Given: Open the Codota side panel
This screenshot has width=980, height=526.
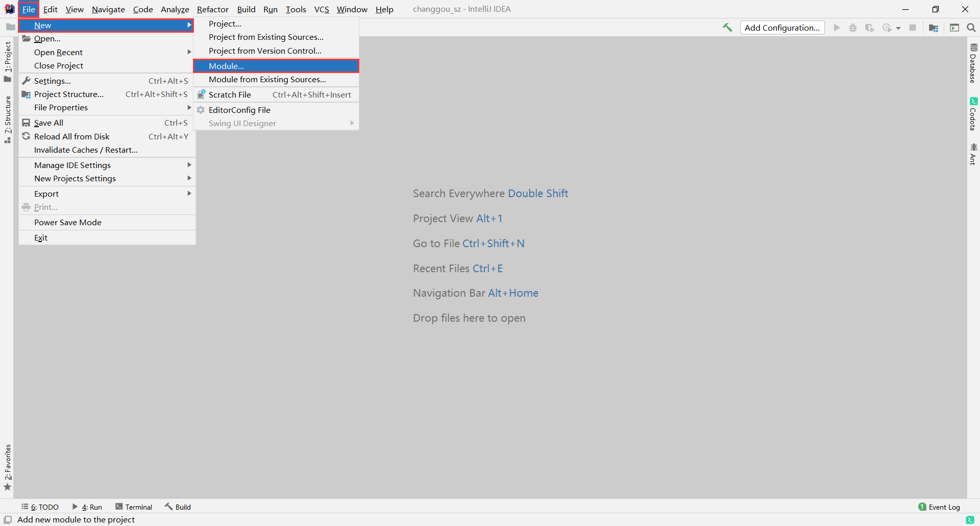Looking at the screenshot, I should click(x=973, y=114).
